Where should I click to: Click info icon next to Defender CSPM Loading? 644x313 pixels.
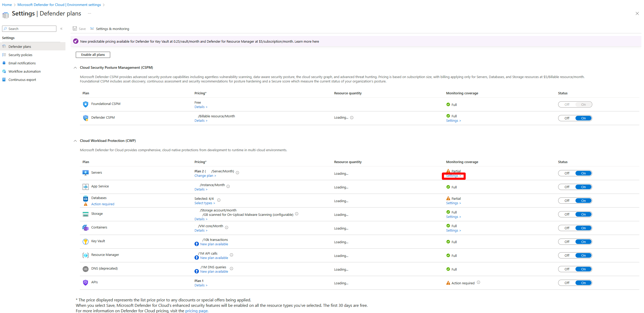[352, 118]
